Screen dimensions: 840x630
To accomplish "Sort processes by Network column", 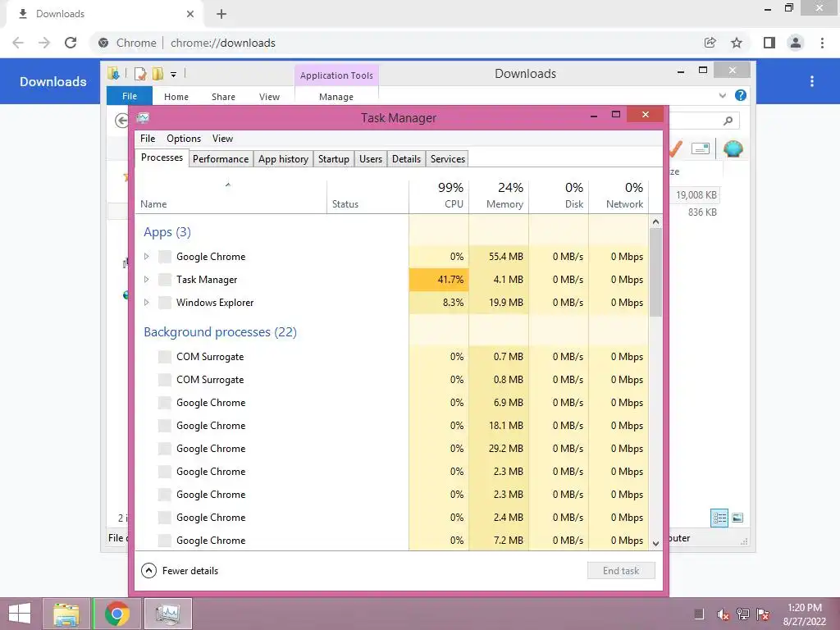I will point(619,195).
